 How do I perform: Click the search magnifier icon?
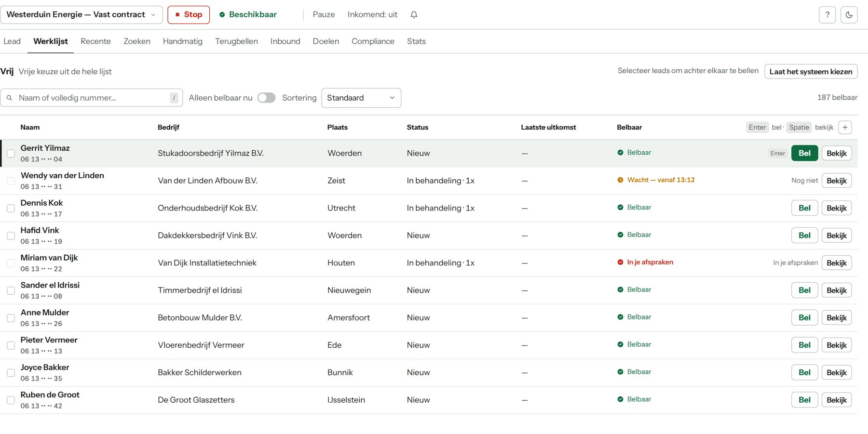tap(9, 98)
